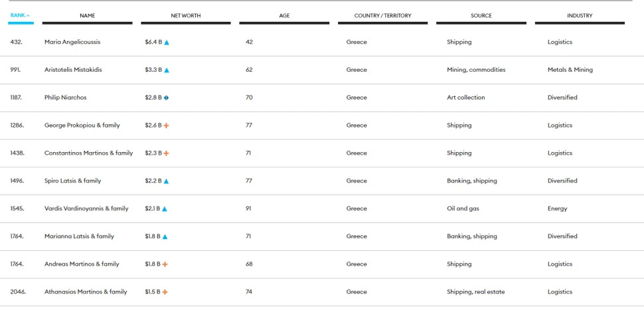This screenshot has width=644, height=316.
Task: Click the diamond icon beside $2.8 B
Action: [167, 98]
